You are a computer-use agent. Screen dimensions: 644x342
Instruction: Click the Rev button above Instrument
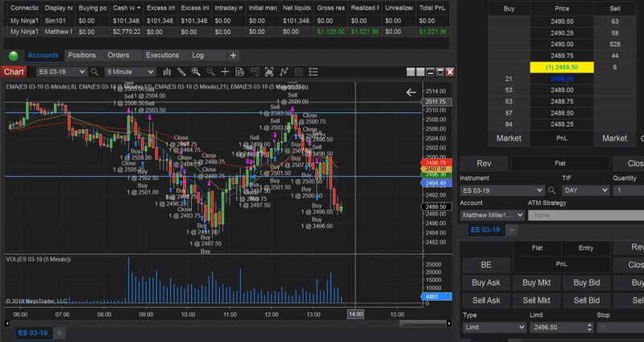point(484,164)
